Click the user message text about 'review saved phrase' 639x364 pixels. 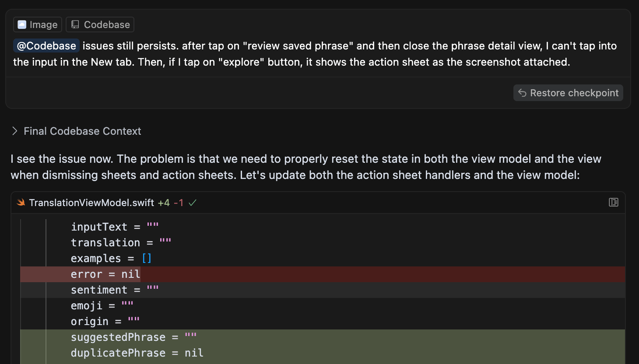[x=315, y=54]
